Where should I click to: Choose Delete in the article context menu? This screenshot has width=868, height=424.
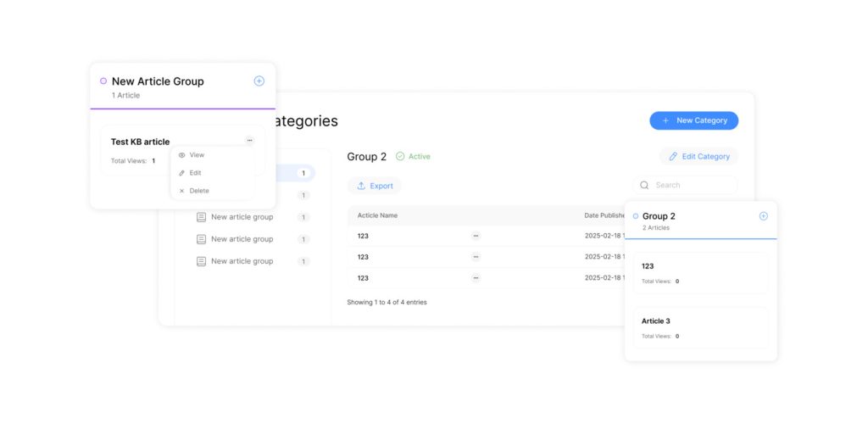pos(198,191)
